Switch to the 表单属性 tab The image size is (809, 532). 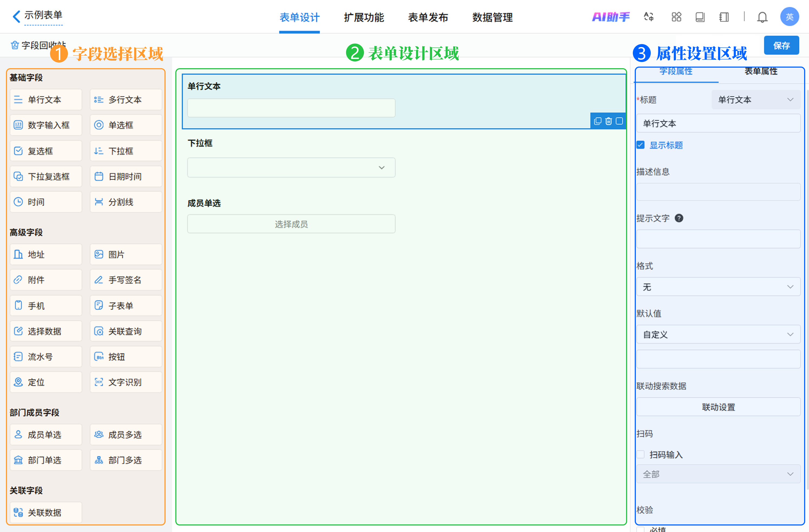coord(761,72)
